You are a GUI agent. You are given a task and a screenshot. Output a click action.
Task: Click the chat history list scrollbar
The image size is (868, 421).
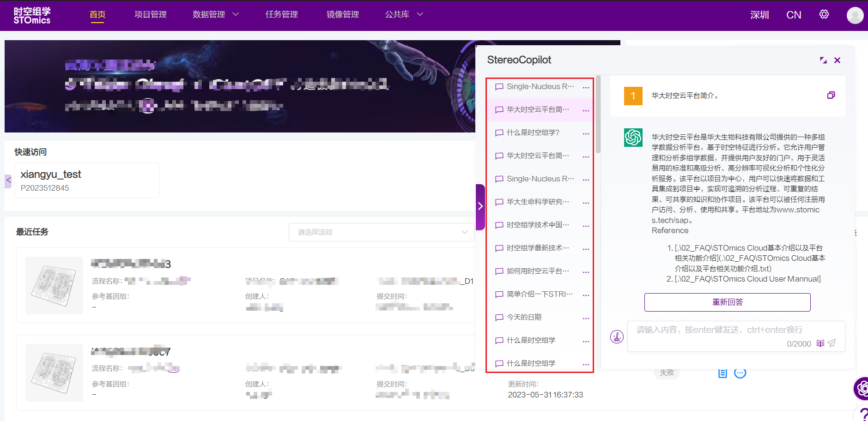[x=598, y=115]
